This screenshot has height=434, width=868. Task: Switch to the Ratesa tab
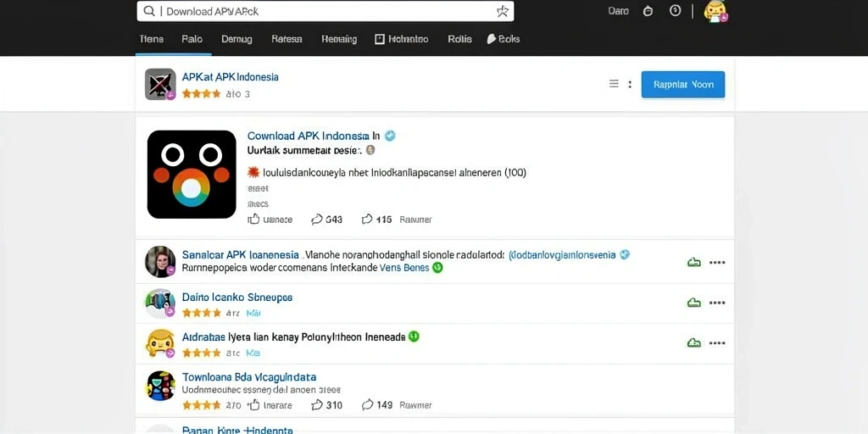[x=287, y=39]
